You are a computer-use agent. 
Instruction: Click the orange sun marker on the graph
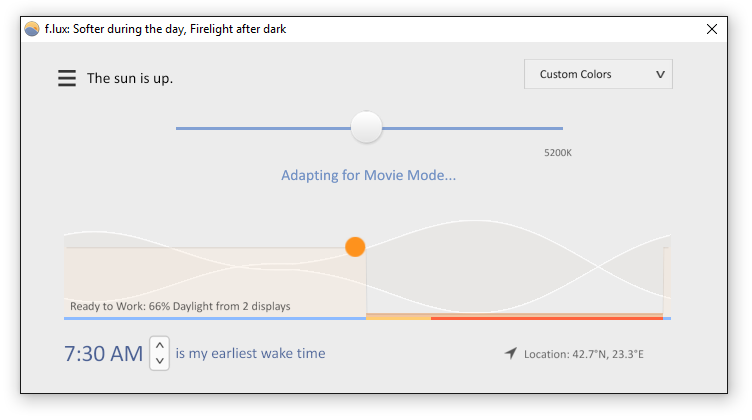coord(355,247)
